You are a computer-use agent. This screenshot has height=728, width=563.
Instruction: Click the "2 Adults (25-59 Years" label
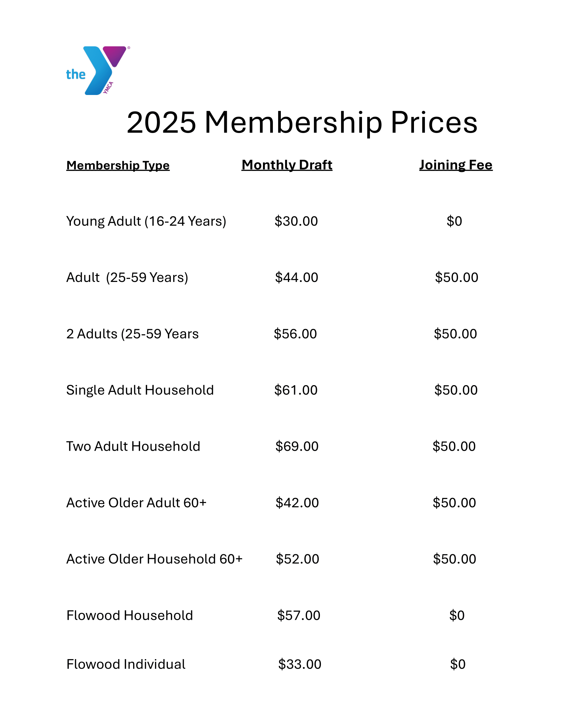coord(132,334)
